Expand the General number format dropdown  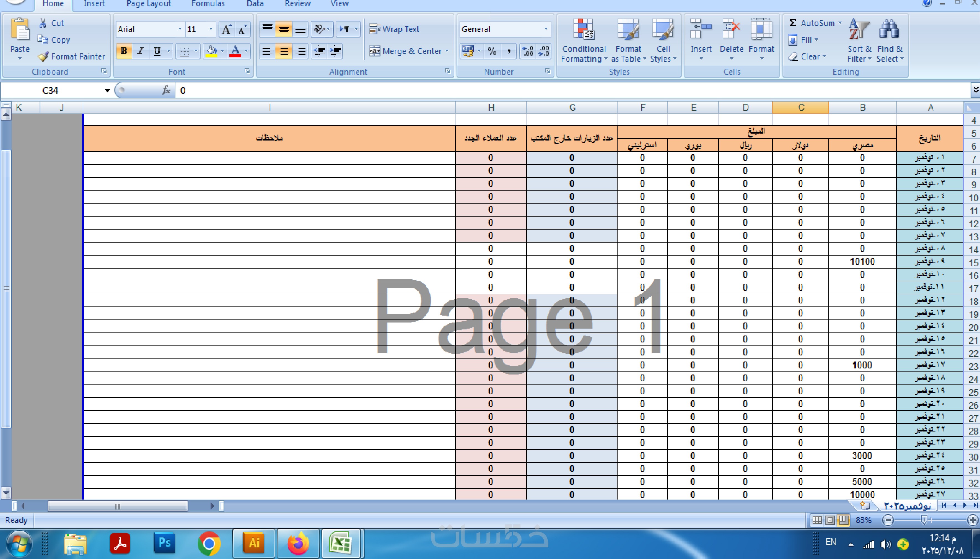tap(545, 29)
